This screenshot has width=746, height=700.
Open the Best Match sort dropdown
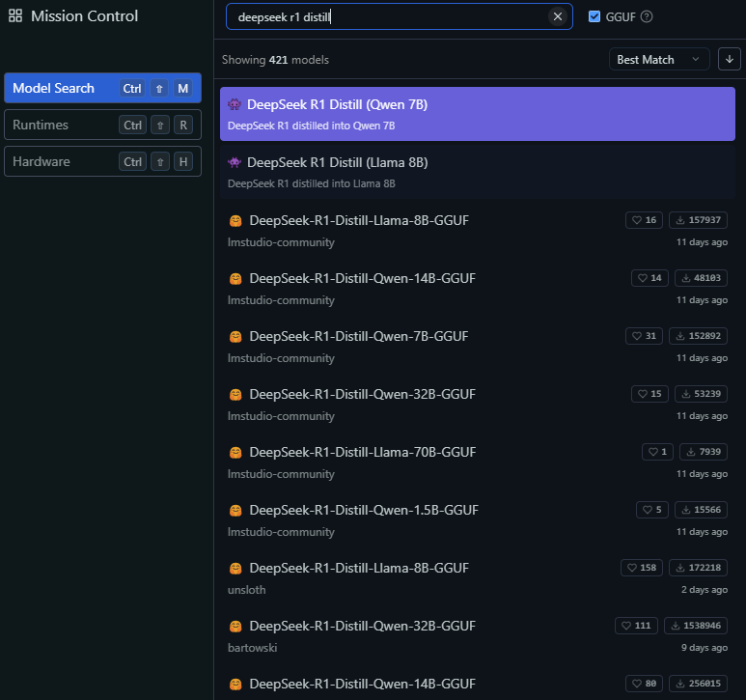point(658,59)
